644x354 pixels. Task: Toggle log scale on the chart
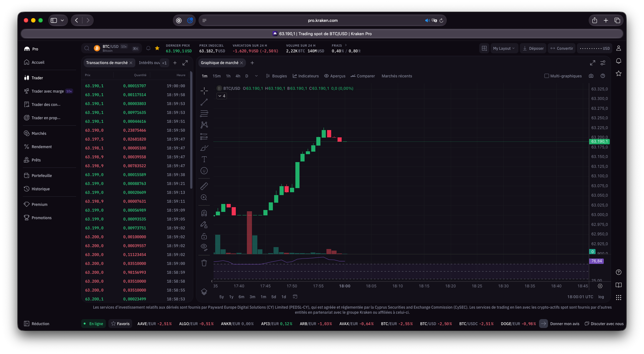[601, 297]
